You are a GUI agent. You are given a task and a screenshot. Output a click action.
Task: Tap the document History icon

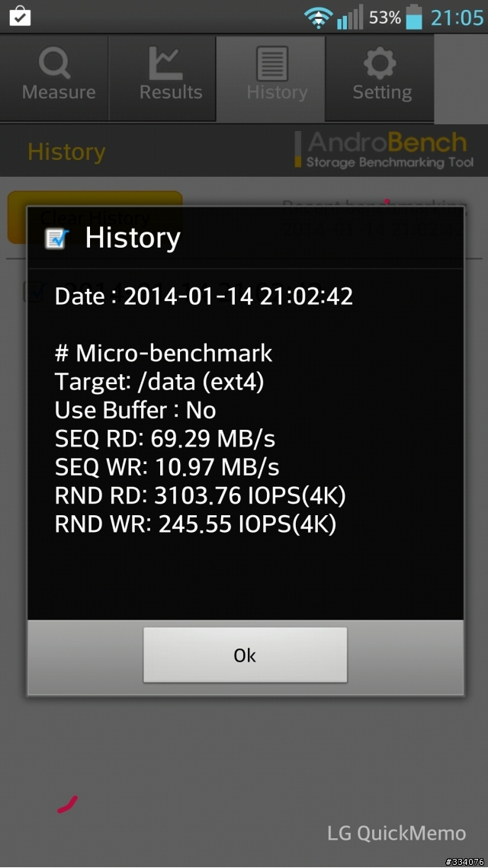272,63
